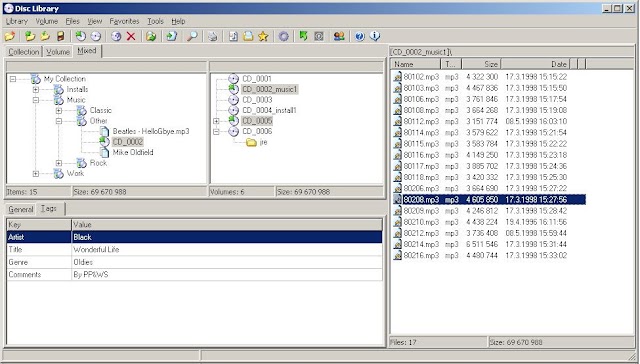Click the 'T...' type column header
Viewport: 640px width, 364px height.
point(451,64)
